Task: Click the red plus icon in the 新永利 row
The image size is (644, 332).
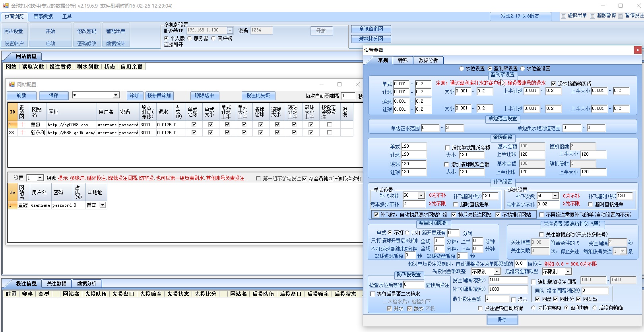Action: [23, 133]
